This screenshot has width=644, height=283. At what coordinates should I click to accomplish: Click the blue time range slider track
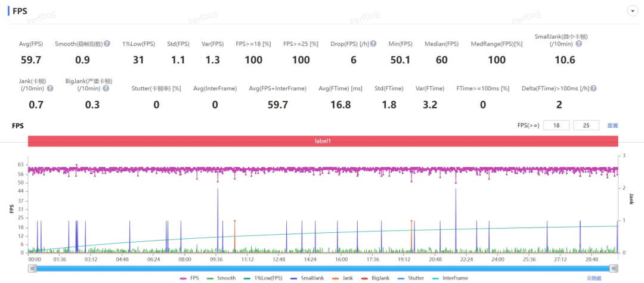coord(323,269)
